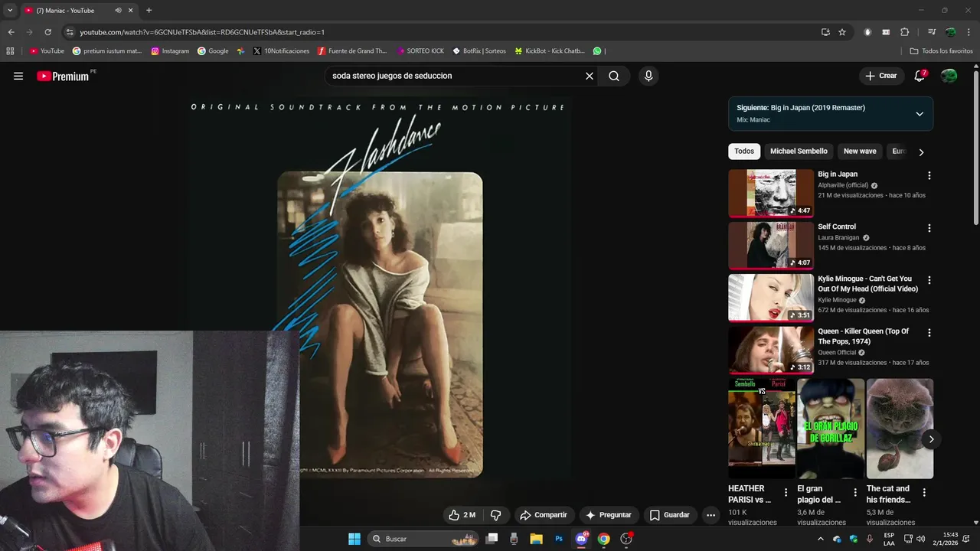Open options for El gran plagio short

click(855, 492)
